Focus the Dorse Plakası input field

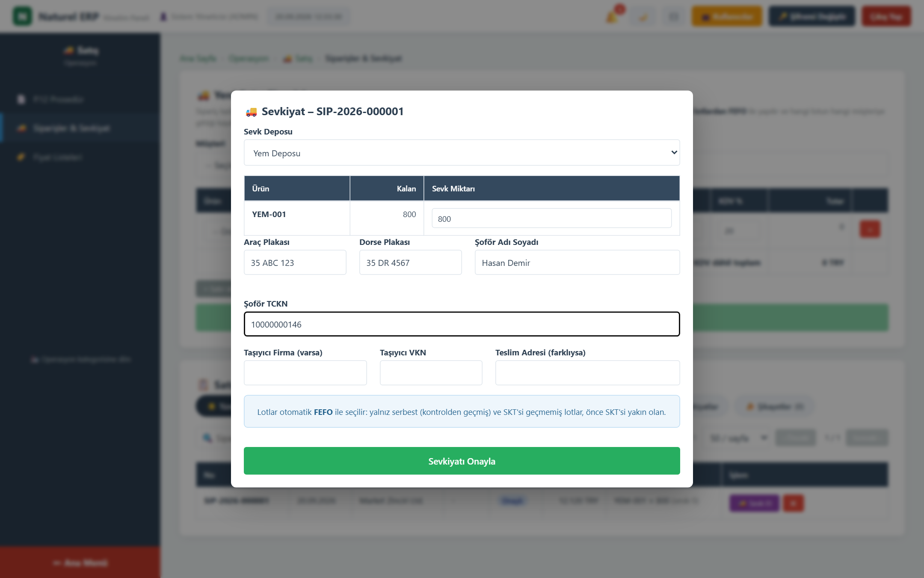[x=410, y=262]
